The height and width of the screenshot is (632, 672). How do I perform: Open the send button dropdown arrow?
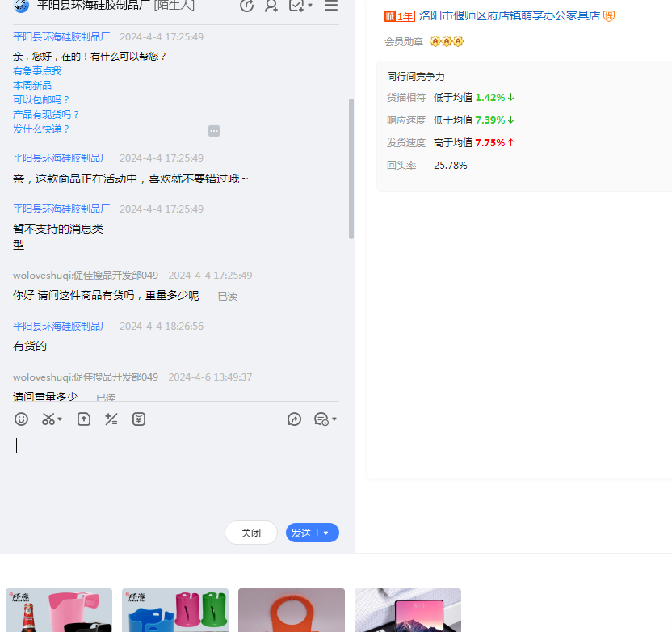click(326, 533)
